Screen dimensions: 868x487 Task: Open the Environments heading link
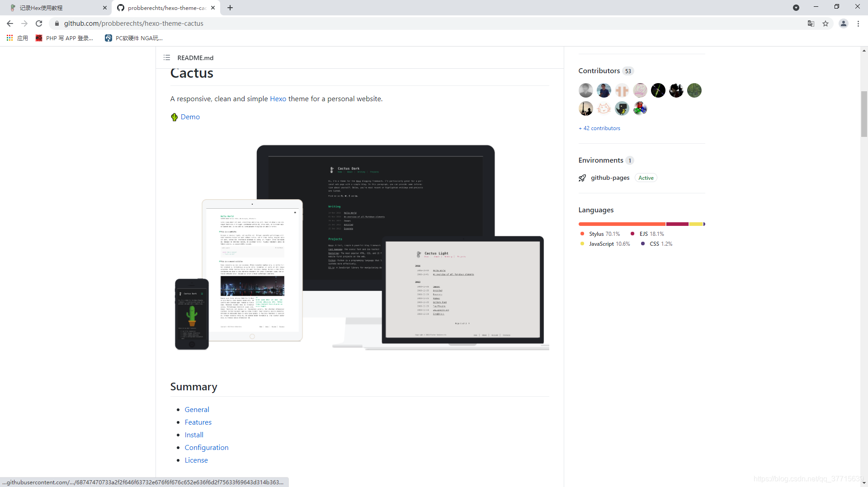601,160
